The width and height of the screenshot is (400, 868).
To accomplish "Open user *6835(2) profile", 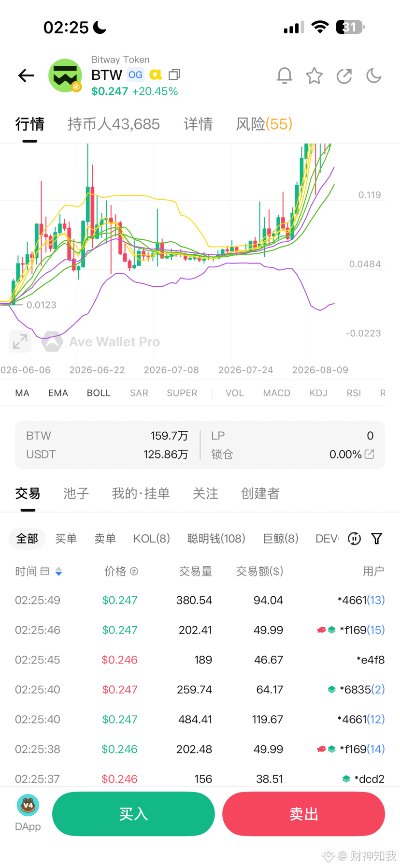I will click(362, 690).
